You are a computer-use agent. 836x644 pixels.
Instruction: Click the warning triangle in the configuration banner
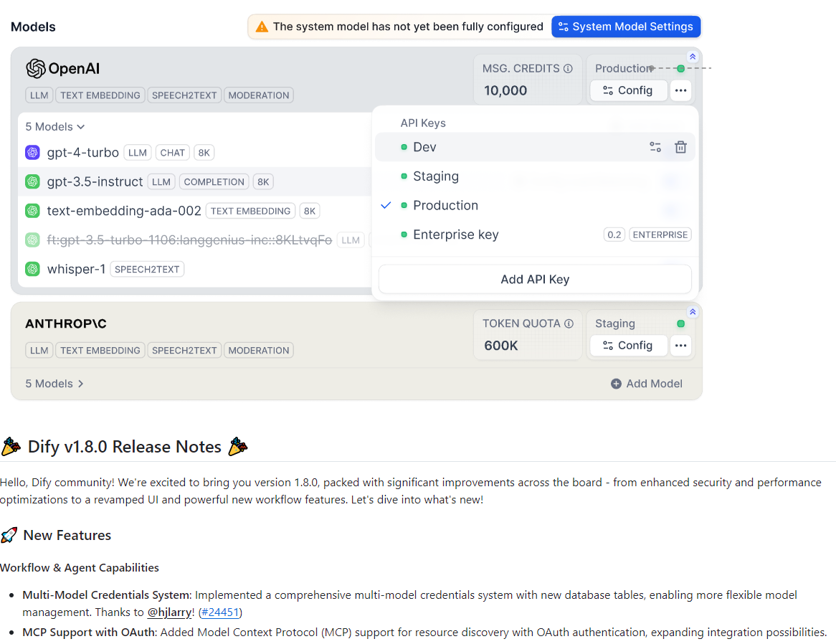tap(262, 26)
